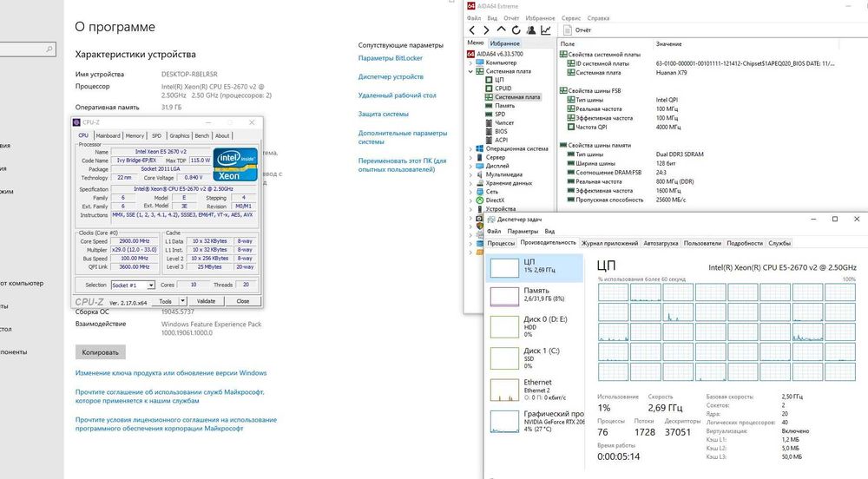Viewport: 868px width, 479px height.
Task: Click Huanan X79 value in AIDA64
Action: pyautogui.click(x=672, y=73)
